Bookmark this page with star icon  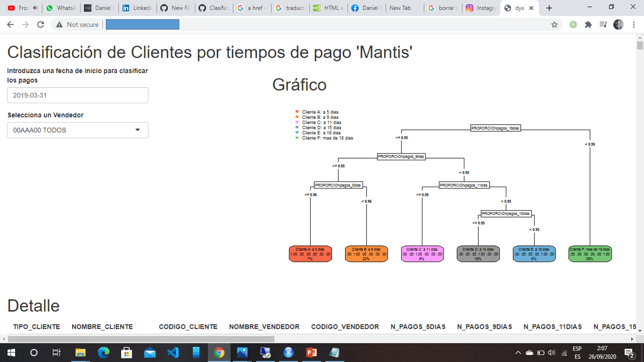point(554,25)
